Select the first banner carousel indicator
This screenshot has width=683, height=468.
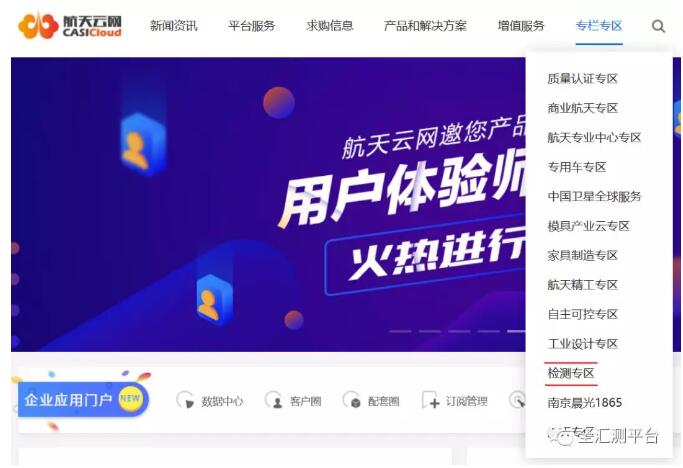click(400, 332)
